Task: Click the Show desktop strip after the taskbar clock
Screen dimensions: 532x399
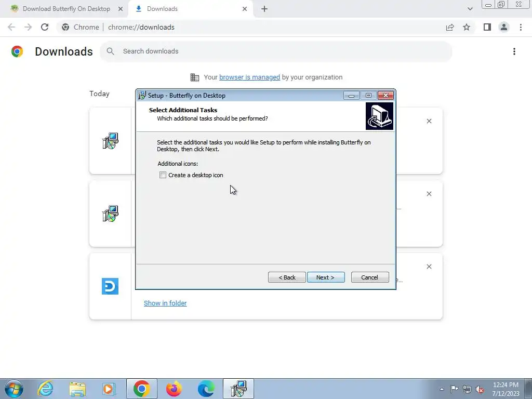Action: pyautogui.click(x=528, y=389)
